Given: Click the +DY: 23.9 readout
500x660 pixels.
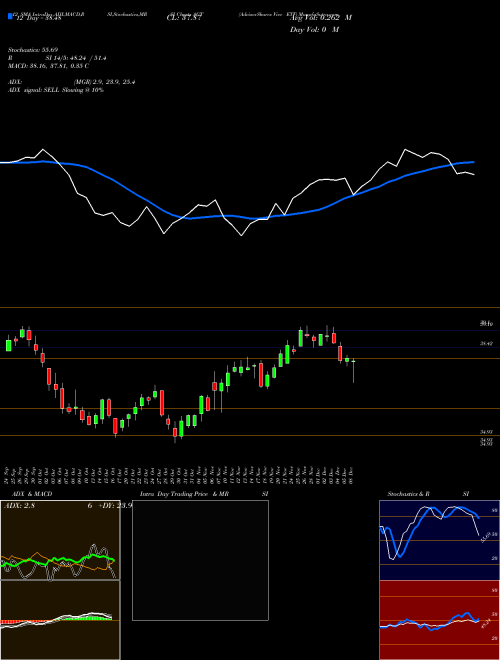Looking at the screenshot, I should coord(114,506).
